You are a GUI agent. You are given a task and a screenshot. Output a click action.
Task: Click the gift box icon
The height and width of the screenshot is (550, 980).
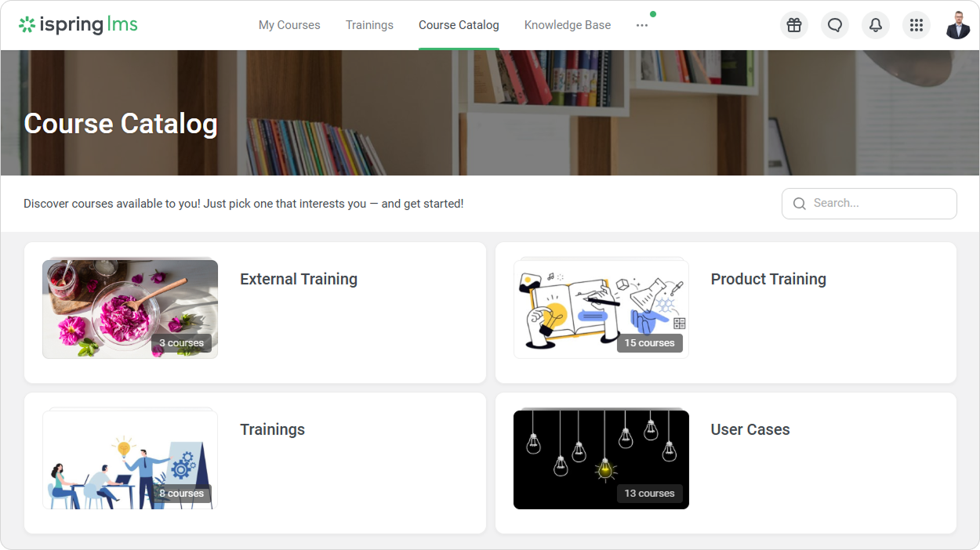point(794,25)
